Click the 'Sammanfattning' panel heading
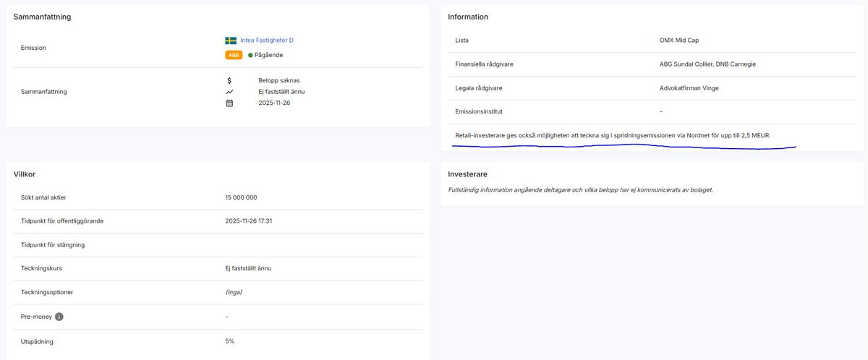868x360 pixels. [x=42, y=17]
